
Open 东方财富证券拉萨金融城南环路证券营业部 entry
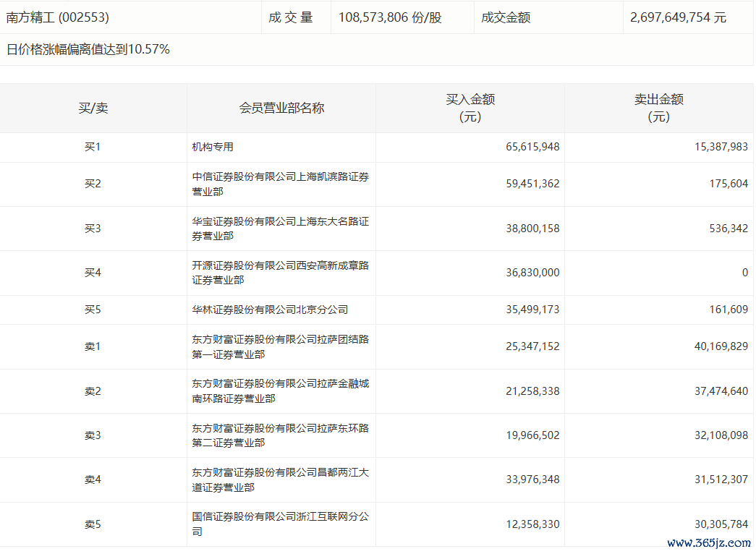click(280, 391)
